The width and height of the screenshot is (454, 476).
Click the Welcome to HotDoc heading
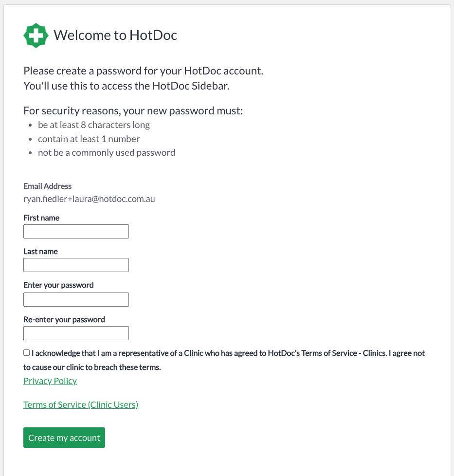pos(115,35)
